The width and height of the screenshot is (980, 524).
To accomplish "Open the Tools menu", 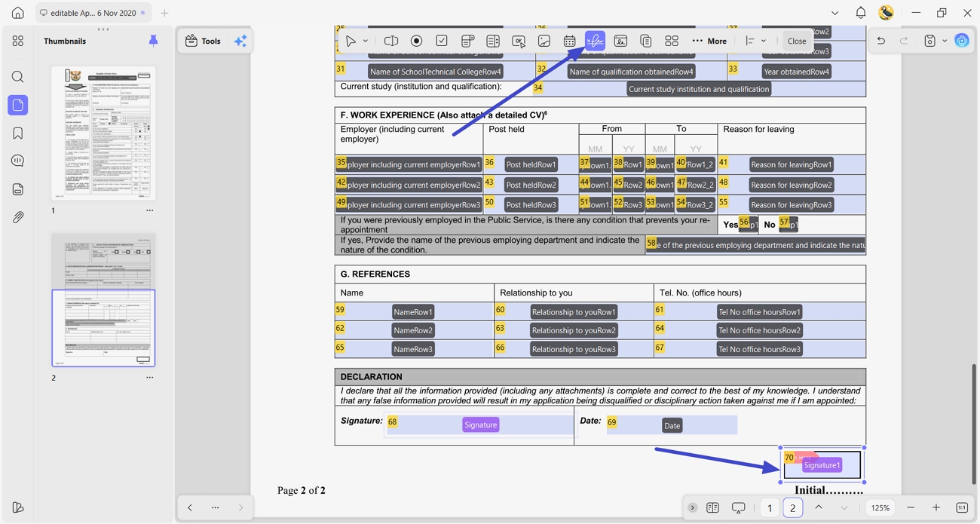I will click(x=204, y=41).
